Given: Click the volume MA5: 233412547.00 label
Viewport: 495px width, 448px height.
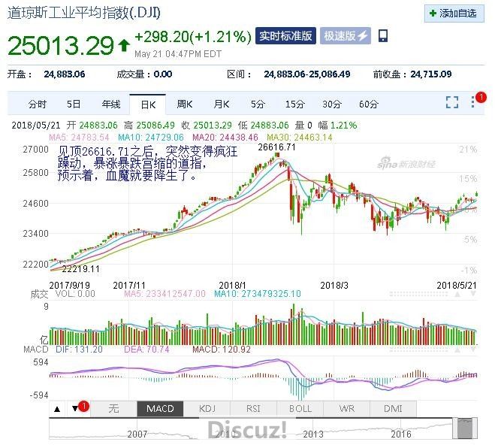Looking at the screenshot, I should coord(164,294).
